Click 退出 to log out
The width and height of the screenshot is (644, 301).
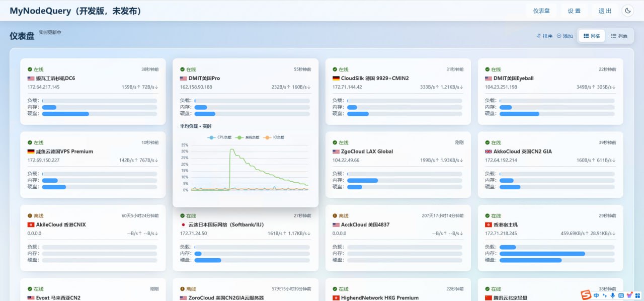[x=605, y=11]
